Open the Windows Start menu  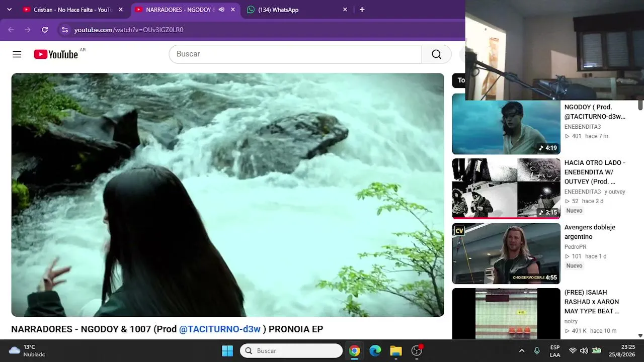pyautogui.click(x=227, y=351)
